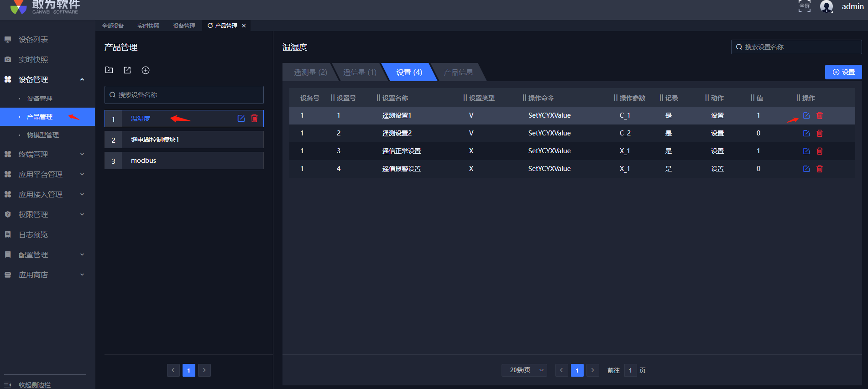Click the admin username
Screen dimensions: 868x389
point(852,6)
